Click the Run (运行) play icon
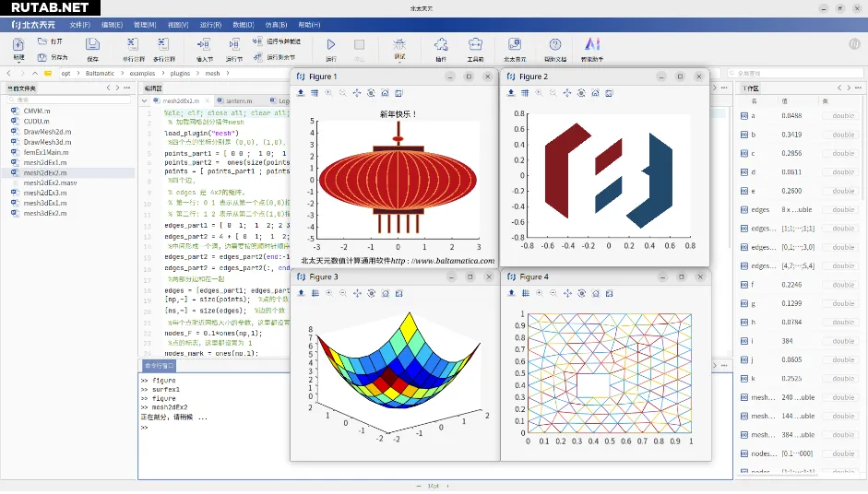Viewport: 868px width, 494px height. (x=331, y=44)
